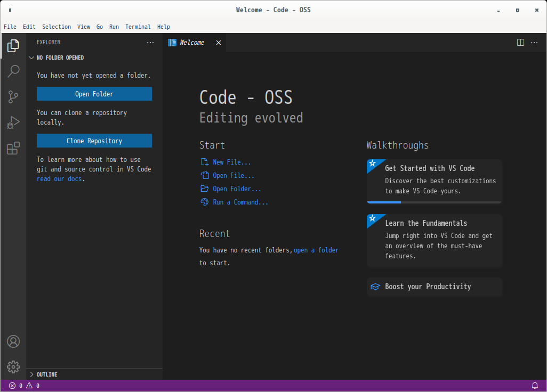Click the warnings count in status bar
The width and height of the screenshot is (547, 392).
[x=33, y=386]
